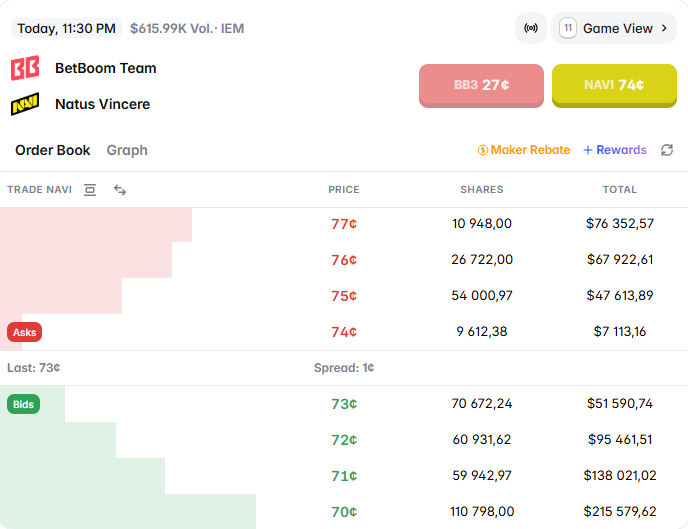Refresh the order book
The image size is (688, 529).
[x=667, y=150]
